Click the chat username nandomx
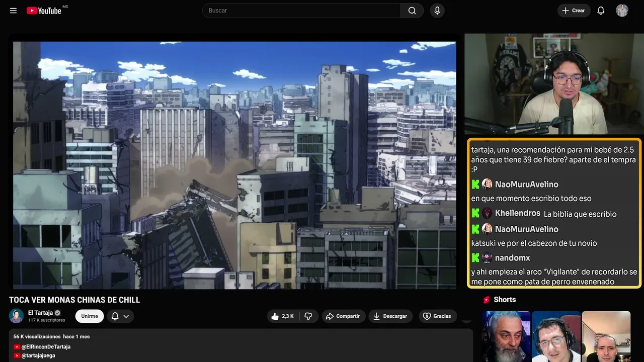The height and width of the screenshot is (362, 644). pos(512,258)
